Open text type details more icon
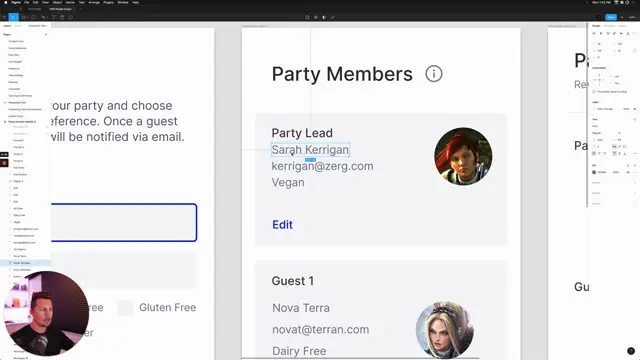 [635, 153]
